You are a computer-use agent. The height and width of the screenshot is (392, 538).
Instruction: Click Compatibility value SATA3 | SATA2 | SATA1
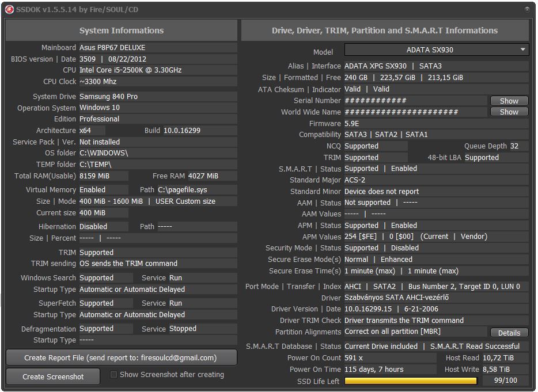[x=386, y=135]
